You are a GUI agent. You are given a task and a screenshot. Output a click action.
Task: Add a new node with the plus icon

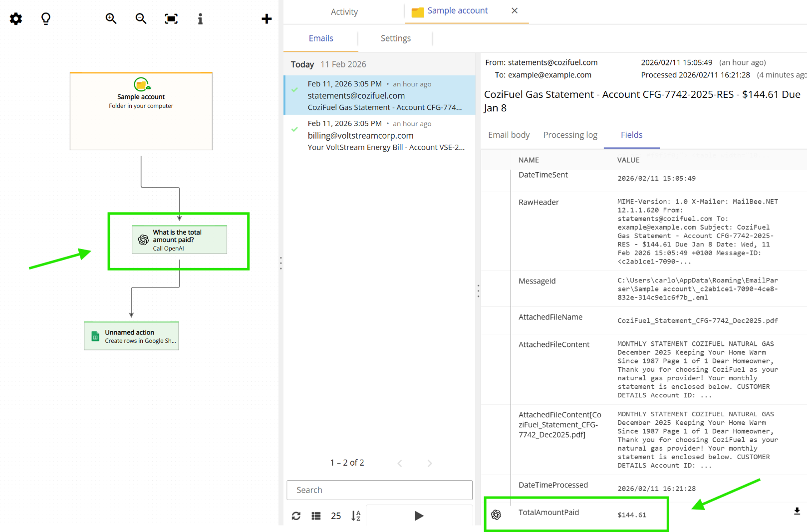pos(267,18)
